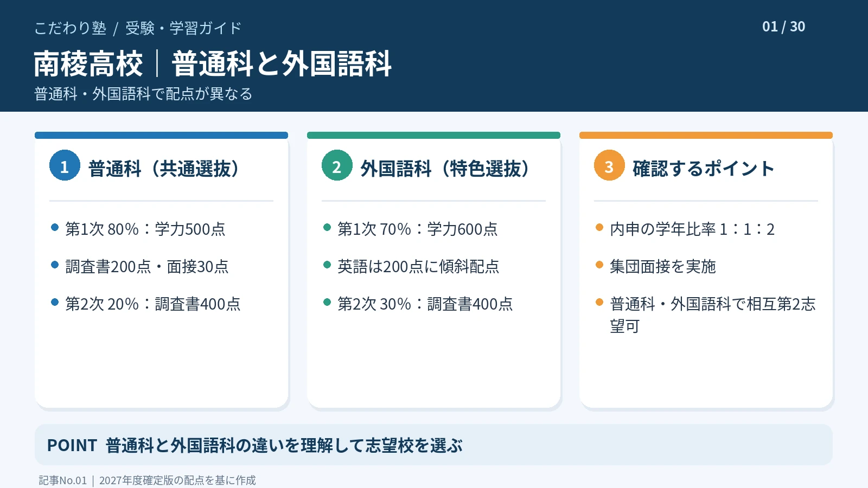Click the blue number 1 badge
This screenshot has height=488, width=868.
click(65, 165)
